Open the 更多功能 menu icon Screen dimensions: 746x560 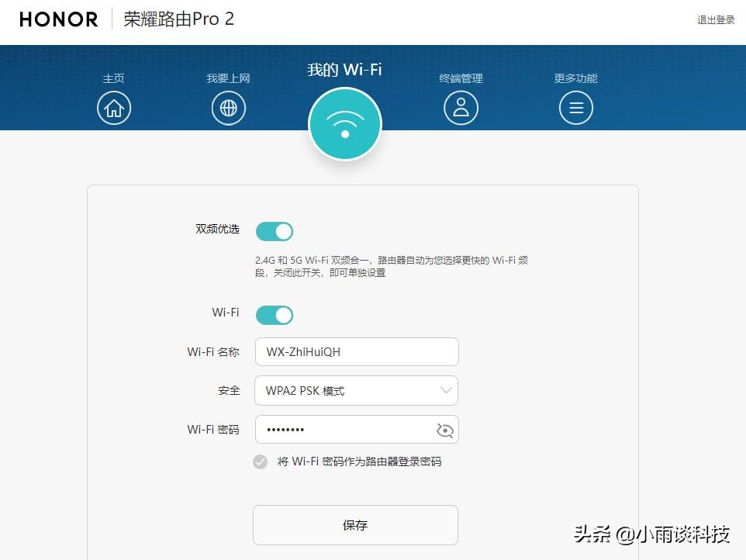coord(575,108)
